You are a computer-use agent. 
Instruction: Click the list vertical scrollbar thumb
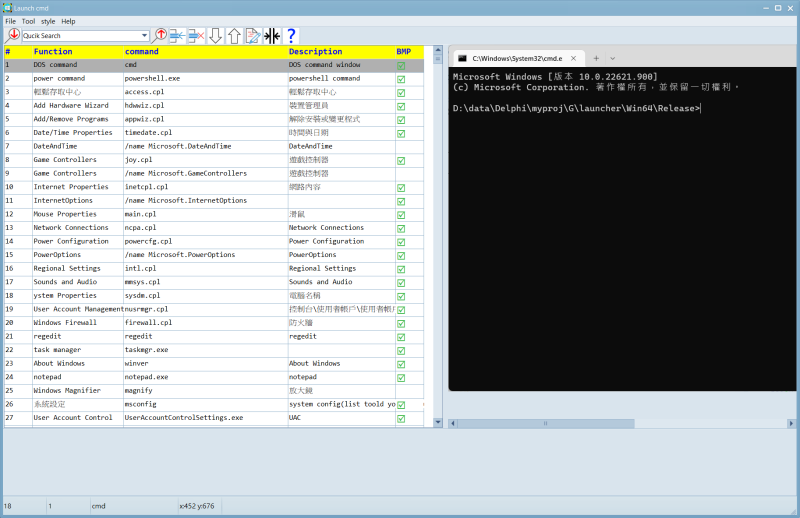coord(437,59)
